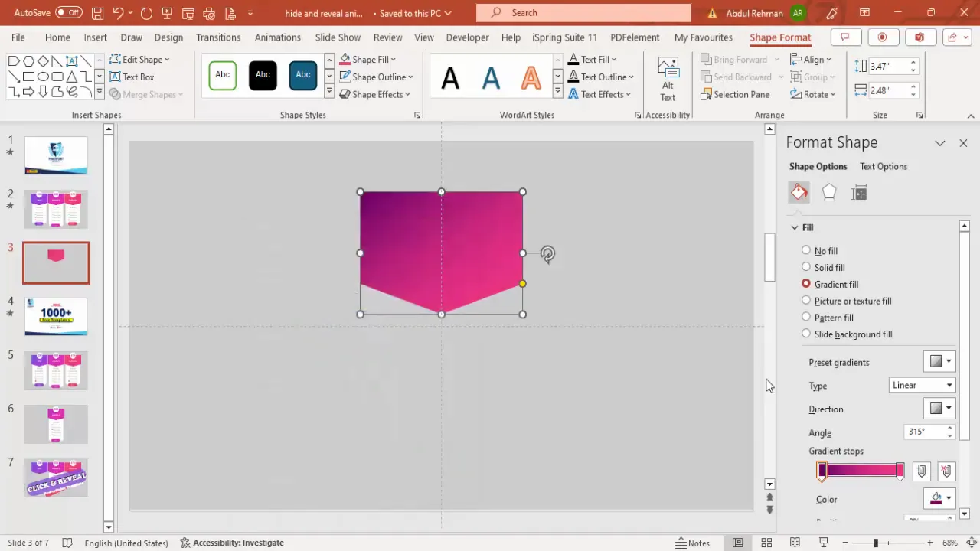Open Shape Effects dropdown

pyautogui.click(x=375, y=94)
